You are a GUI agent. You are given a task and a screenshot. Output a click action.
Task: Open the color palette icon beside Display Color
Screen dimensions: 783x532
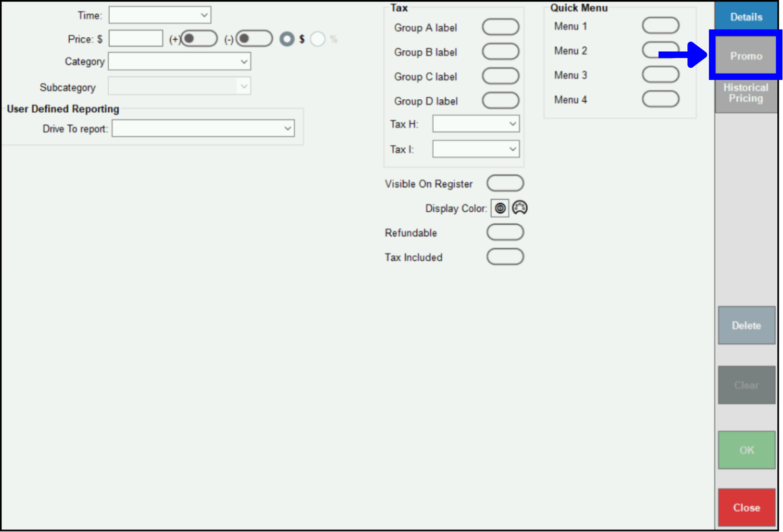pos(520,208)
